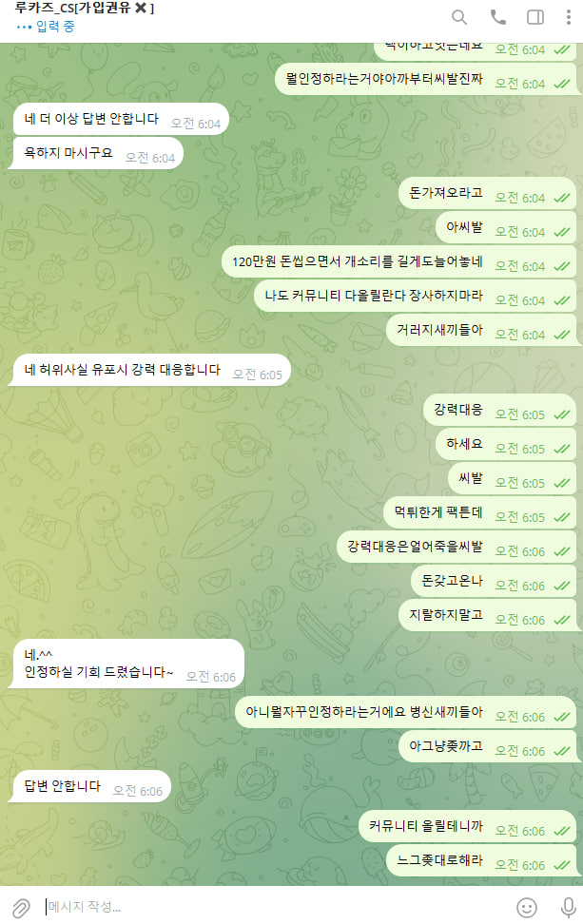Click the 입력 중 typing status text

(x=55, y=27)
